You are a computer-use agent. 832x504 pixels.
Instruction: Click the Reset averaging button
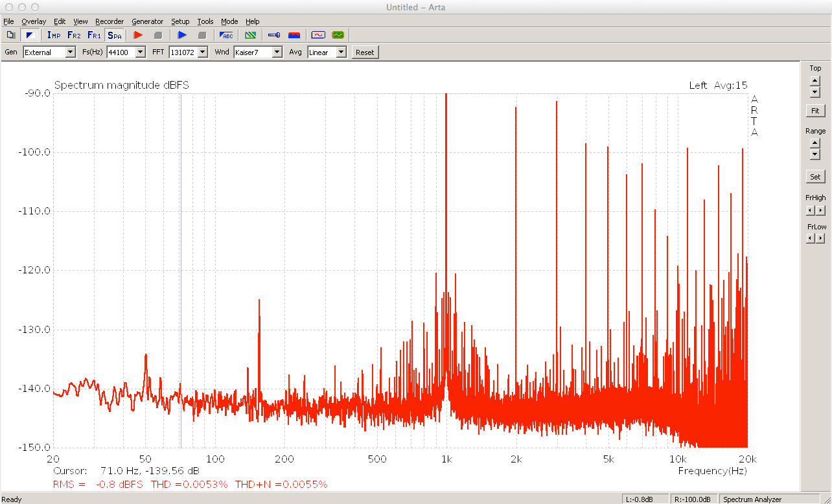pos(365,52)
